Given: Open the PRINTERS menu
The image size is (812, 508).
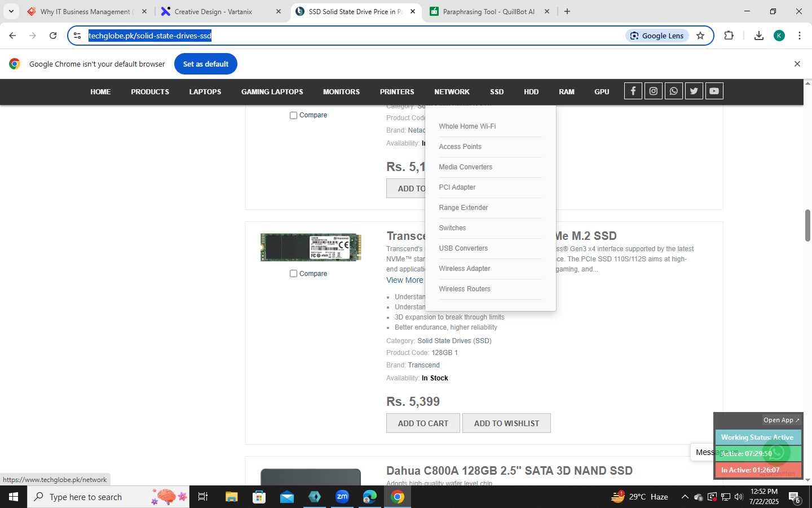Looking at the screenshot, I should (x=397, y=92).
